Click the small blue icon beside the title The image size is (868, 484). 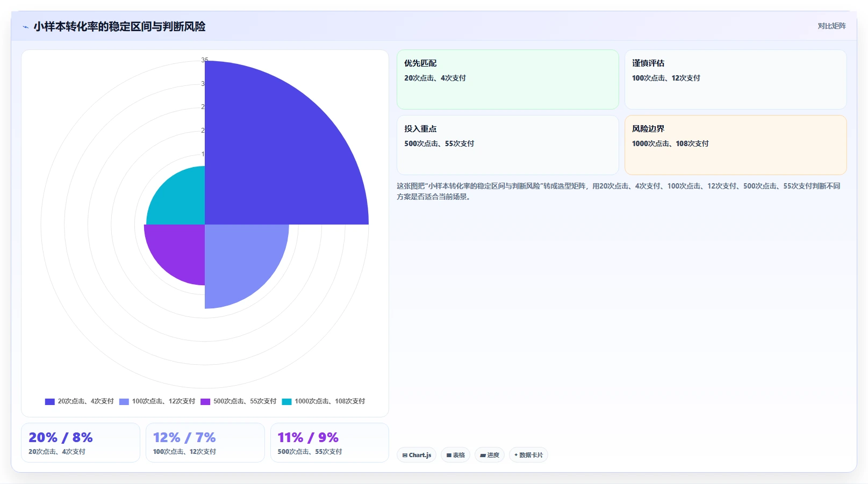pos(25,27)
